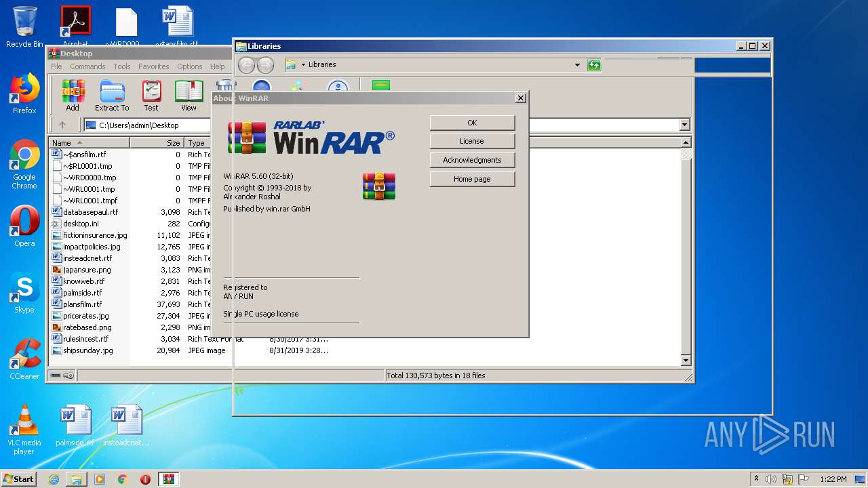
Task: Click Chrome taskbar icon
Action: pyautogui.click(x=123, y=479)
